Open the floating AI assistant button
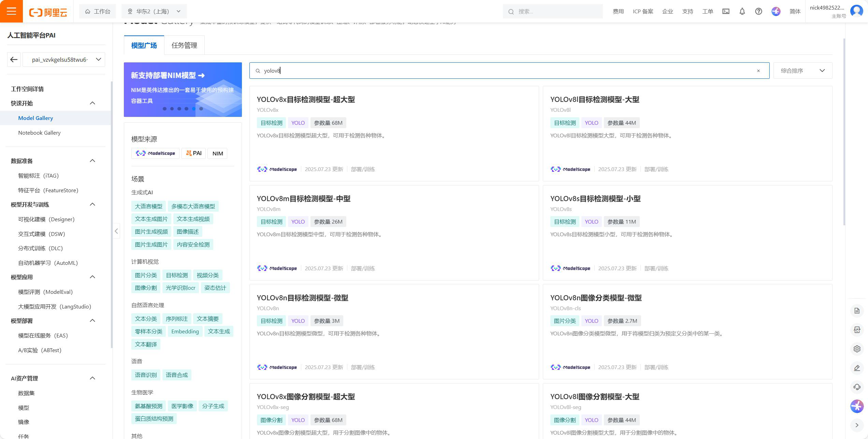Screen dimensions: 868x439 click(x=857, y=406)
